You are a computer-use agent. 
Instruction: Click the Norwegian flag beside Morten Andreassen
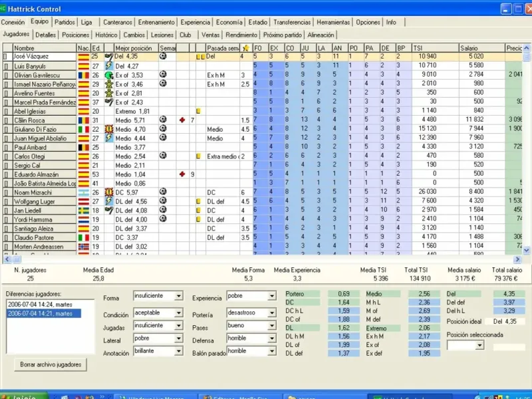click(x=84, y=247)
